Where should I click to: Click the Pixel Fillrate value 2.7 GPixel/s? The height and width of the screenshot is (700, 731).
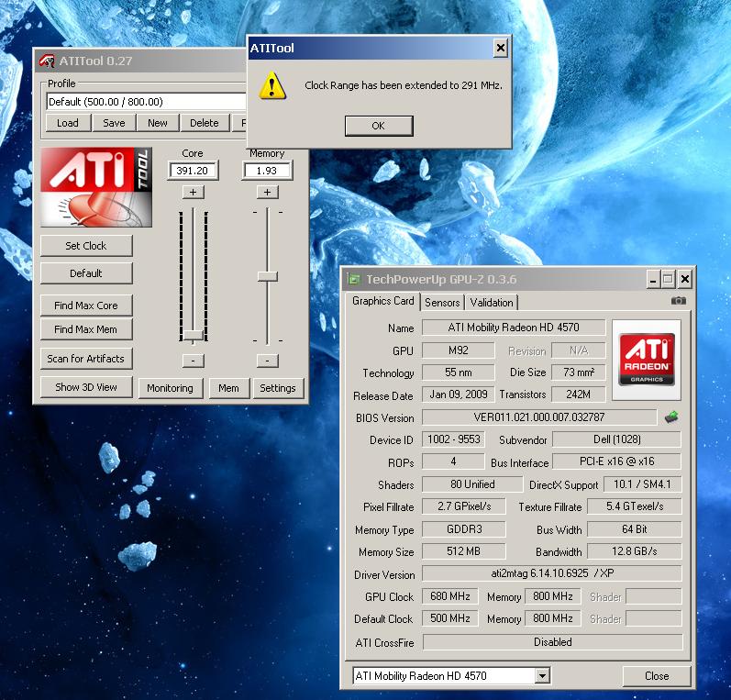(464, 506)
